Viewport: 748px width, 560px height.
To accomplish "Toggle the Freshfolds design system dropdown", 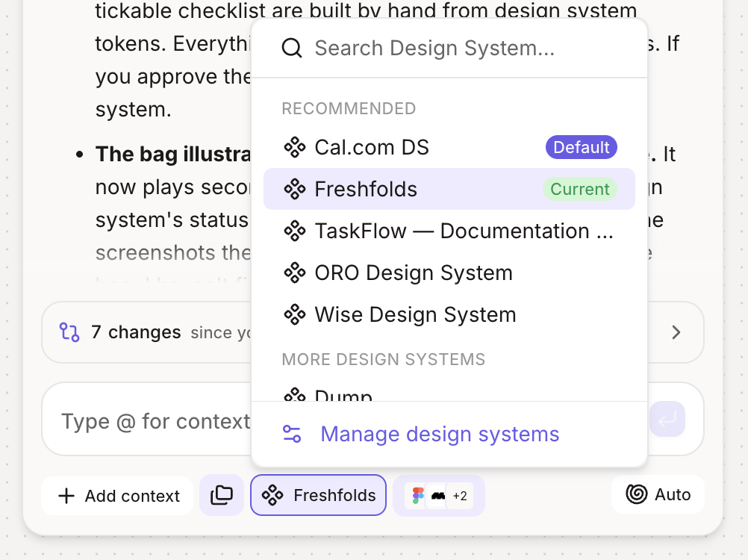I will [x=318, y=495].
